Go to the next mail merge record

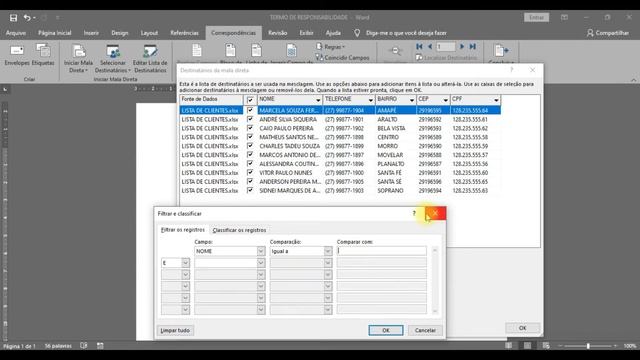[462, 47]
